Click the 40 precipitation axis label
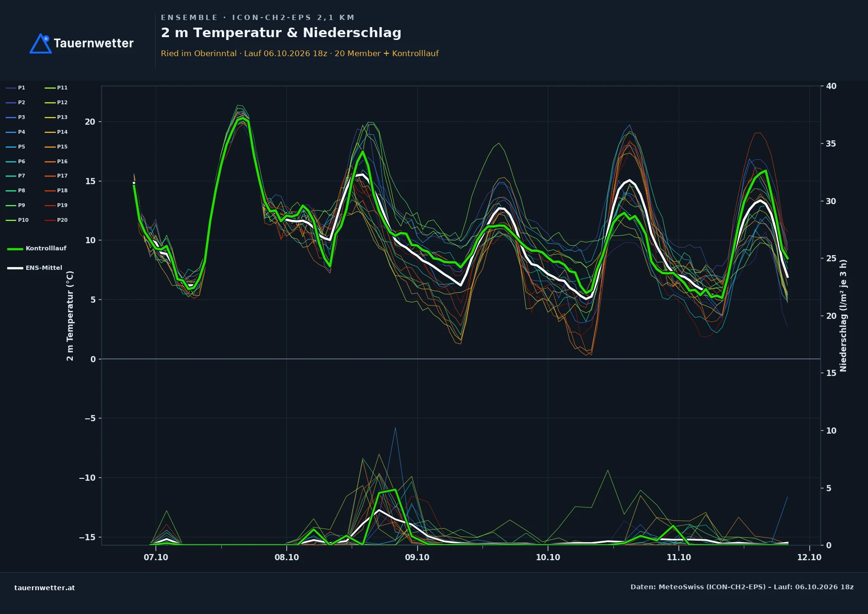868x614 pixels. (831, 86)
